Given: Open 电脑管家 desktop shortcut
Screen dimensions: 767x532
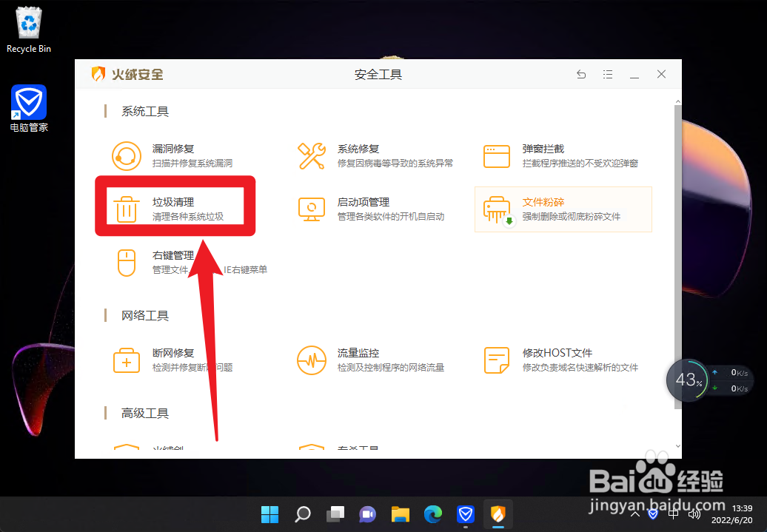Looking at the screenshot, I should [x=29, y=109].
